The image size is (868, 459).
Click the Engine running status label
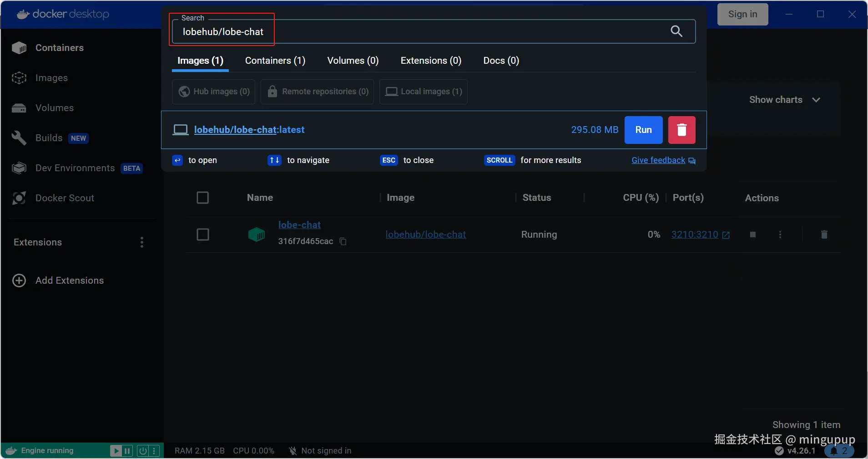coord(47,451)
